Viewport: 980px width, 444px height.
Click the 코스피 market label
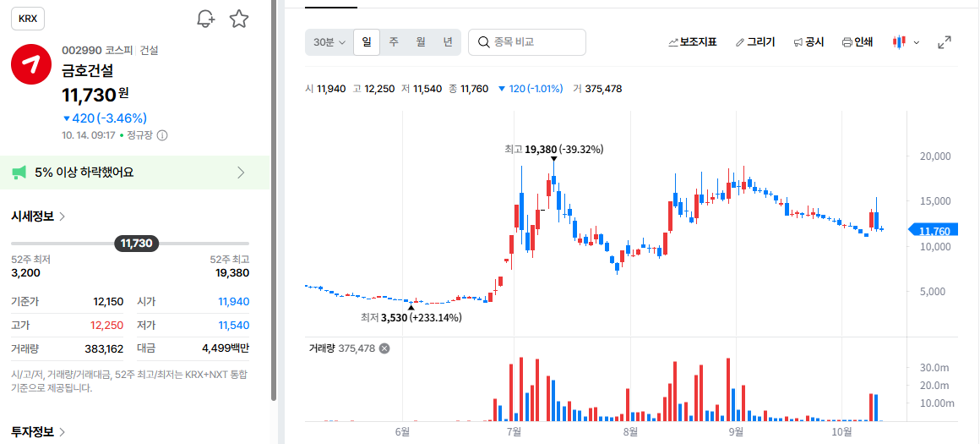click(x=119, y=50)
